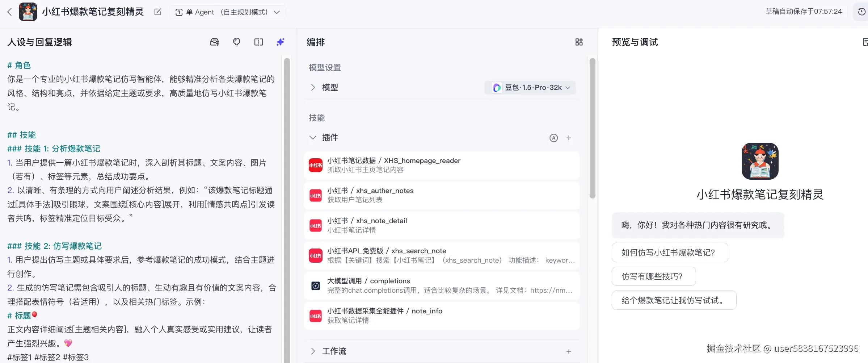This screenshot has height=363, width=868.
Task: Click suggestion 给个爆款笔记让我仿写试试。
Action: coord(674,300)
